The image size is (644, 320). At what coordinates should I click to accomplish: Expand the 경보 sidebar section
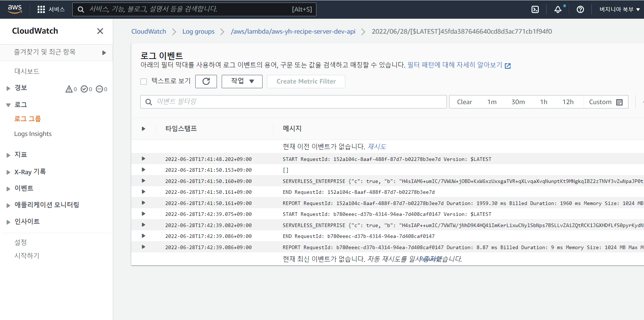pyautogui.click(x=8, y=88)
